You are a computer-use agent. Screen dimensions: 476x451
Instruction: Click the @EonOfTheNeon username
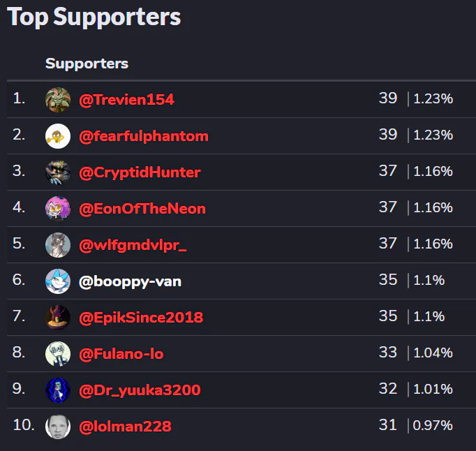(x=142, y=209)
